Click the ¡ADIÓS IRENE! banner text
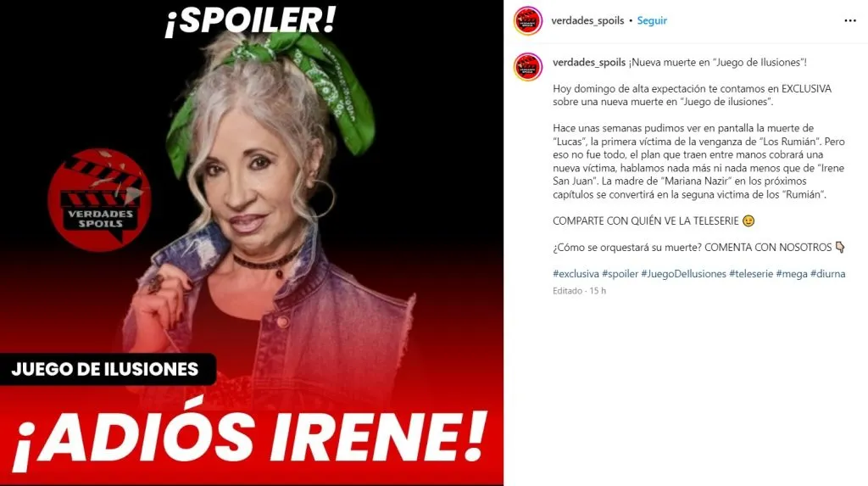 pyautogui.click(x=250, y=439)
